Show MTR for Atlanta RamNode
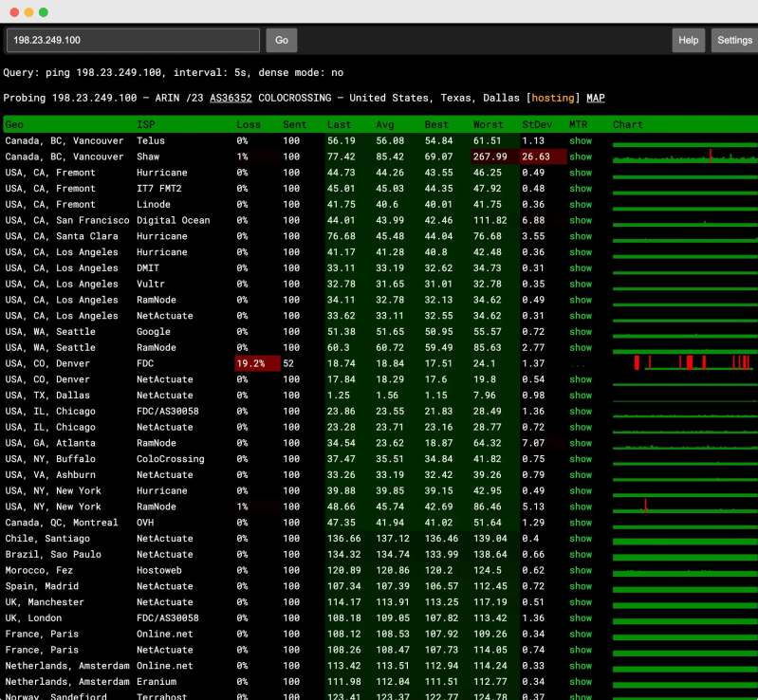 pyautogui.click(x=580, y=443)
